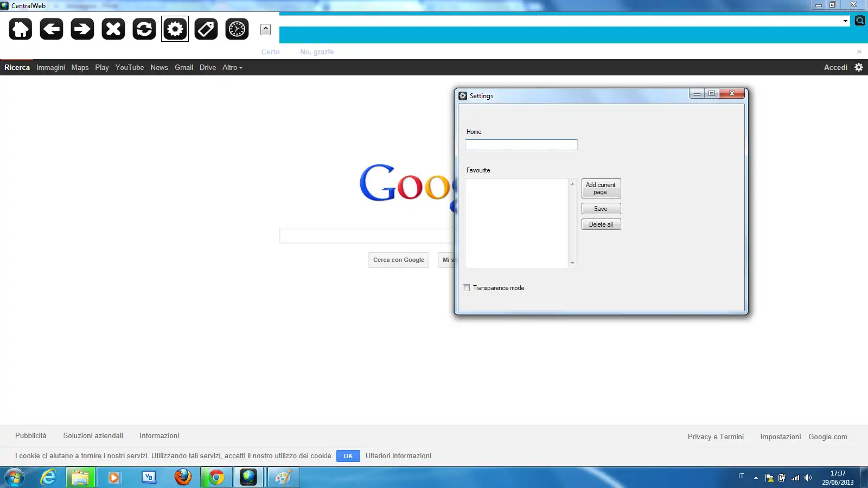This screenshot has width=868, height=488.
Task: Click the Add current page button
Action: tap(601, 189)
